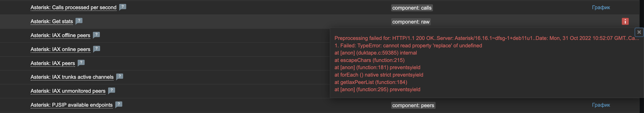Close the preprocessing error popup
Image resolution: width=644 pixels, height=113 pixels.
(639, 32)
